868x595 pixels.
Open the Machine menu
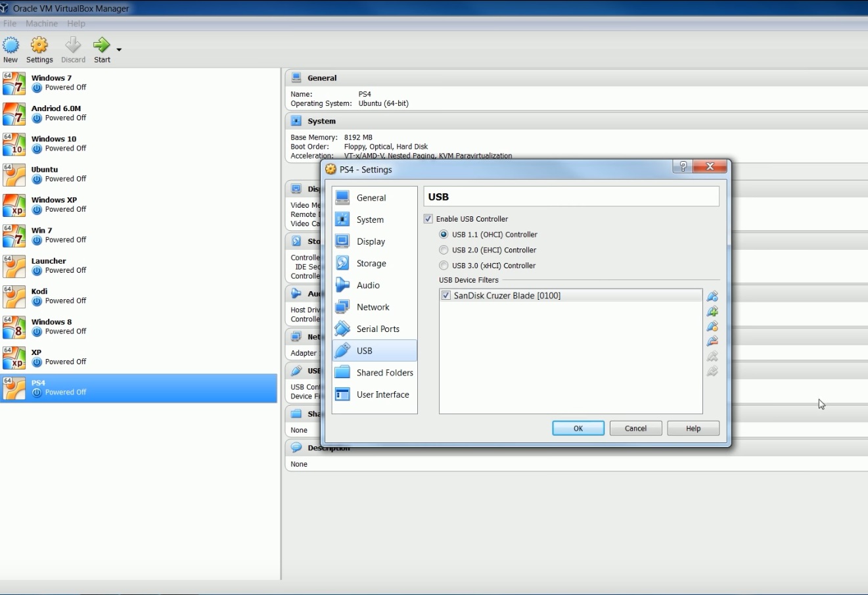click(41, 24)
